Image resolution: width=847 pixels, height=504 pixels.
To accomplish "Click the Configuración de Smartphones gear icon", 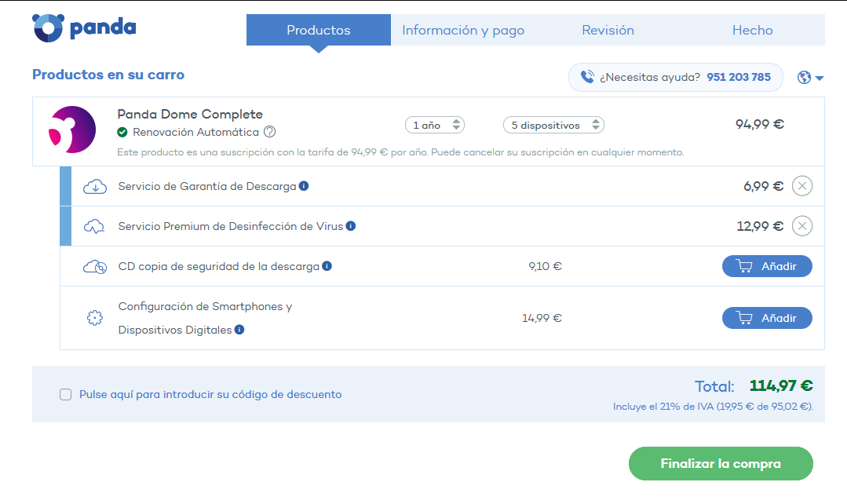I will pos(95,318).
